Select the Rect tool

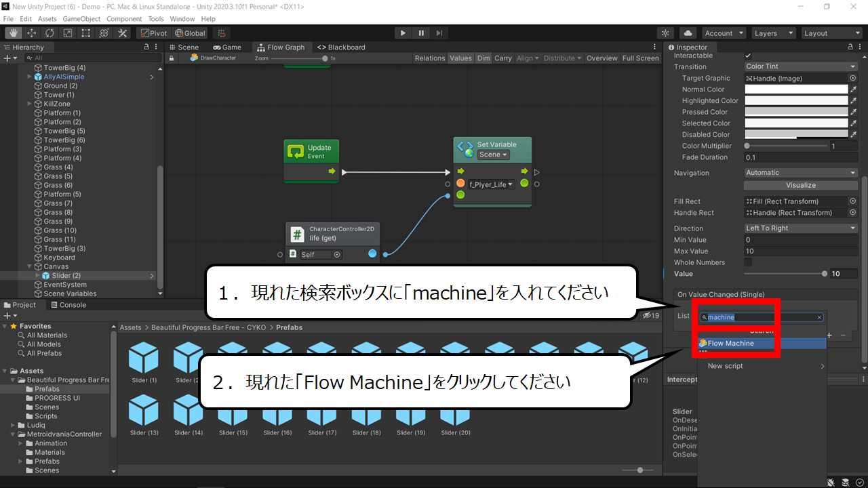[86, 33]
